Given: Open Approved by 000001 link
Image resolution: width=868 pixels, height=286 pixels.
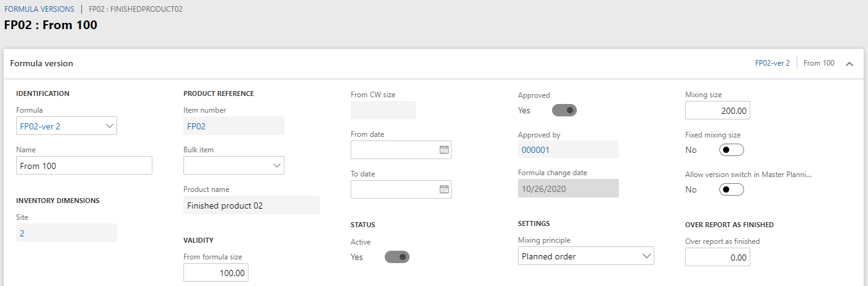Looking at the screenshot, I should pos(535,150).
